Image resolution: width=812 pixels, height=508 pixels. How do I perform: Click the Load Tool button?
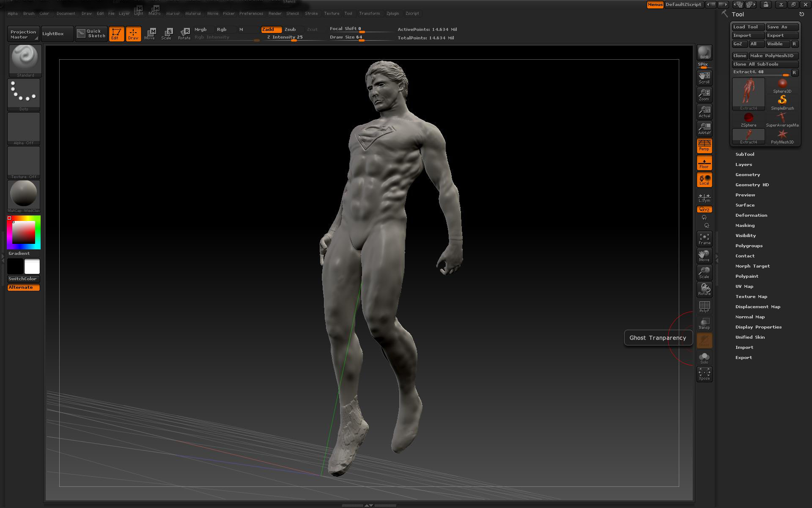click(748, 27)
